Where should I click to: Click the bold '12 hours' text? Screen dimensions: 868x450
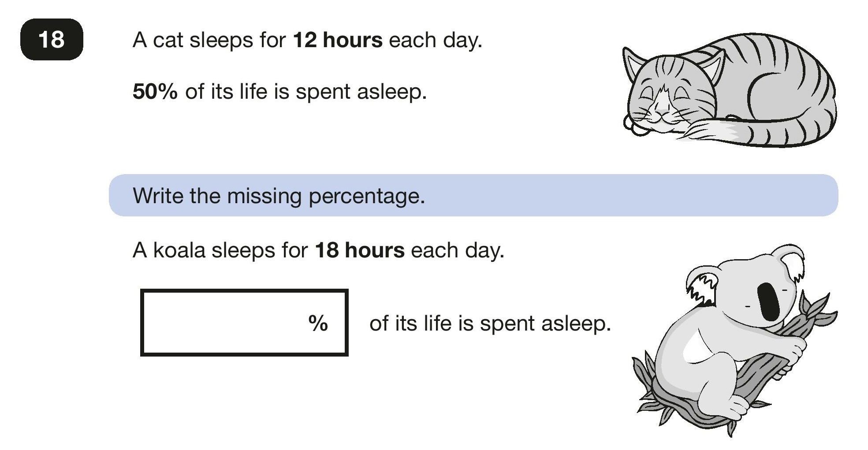click(x=338, y=40)
